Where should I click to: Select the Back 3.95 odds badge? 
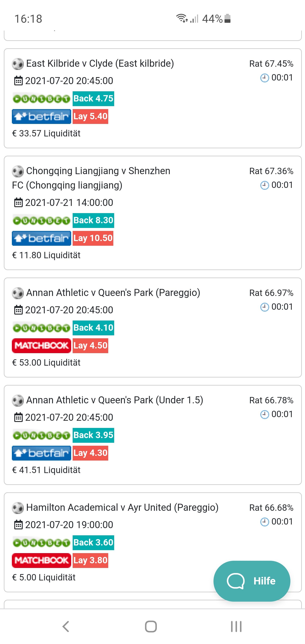pyautogui.click(x=93, y=435)
